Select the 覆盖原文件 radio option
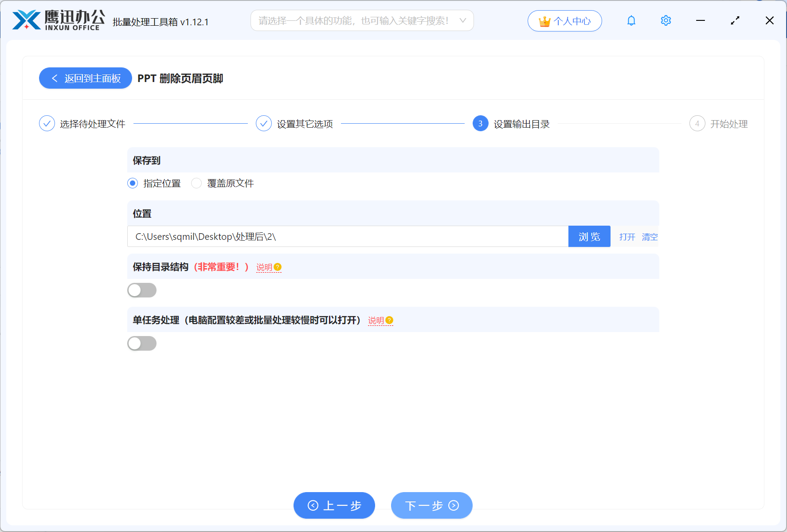The height and width of the screenshot is (532, 787). pyautogui.click(x=196, y=183)
